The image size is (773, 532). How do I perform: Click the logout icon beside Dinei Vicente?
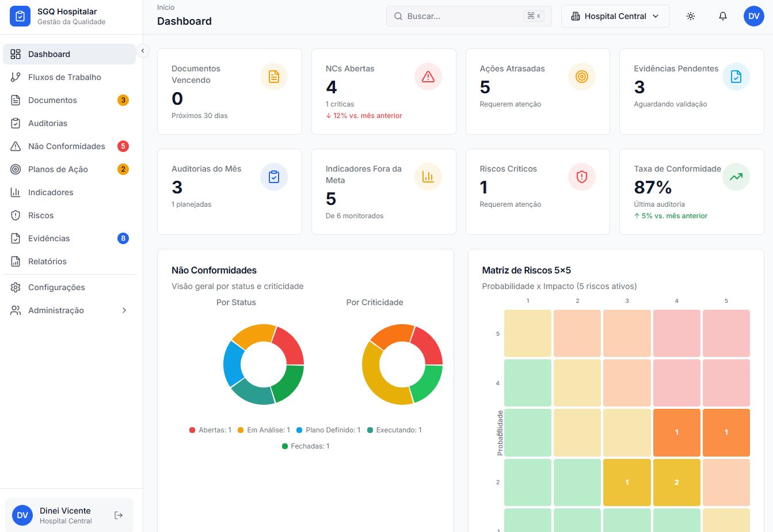coord(119,515)
